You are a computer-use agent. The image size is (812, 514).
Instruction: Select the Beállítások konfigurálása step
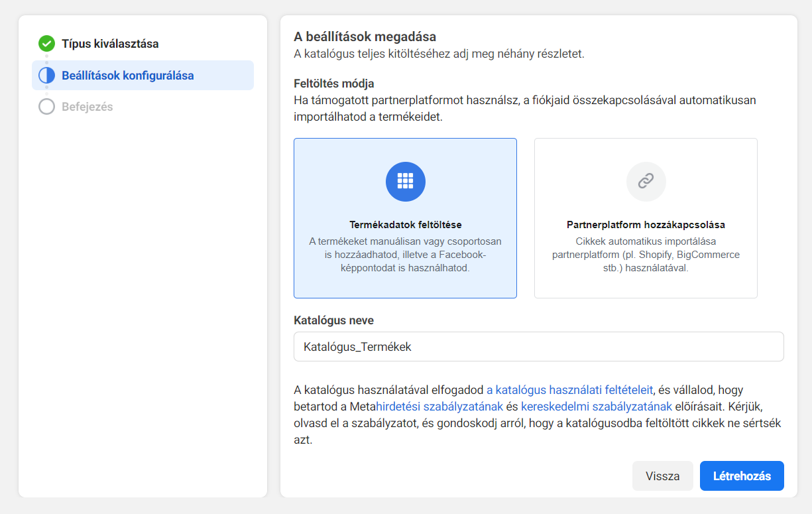[143, 76]
